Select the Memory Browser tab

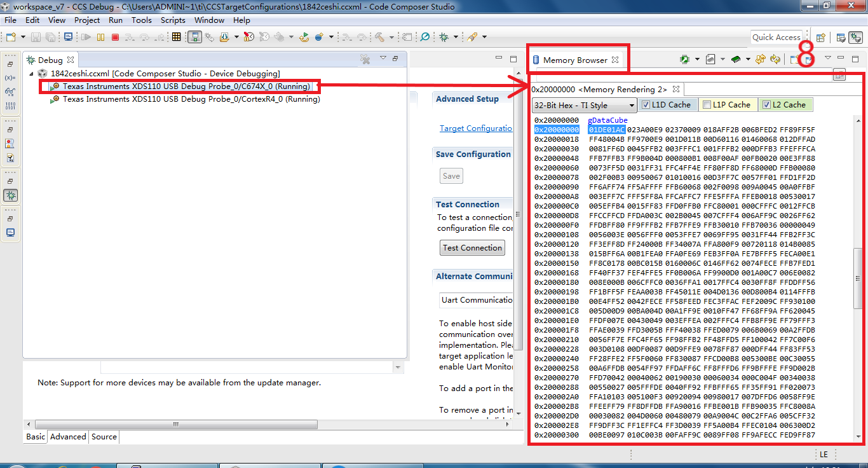(x=575, y=60)
